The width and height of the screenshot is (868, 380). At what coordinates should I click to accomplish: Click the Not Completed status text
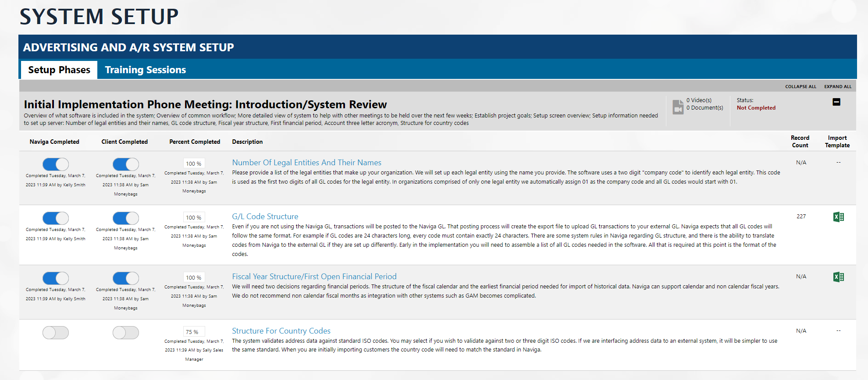[x=756, y=108]
